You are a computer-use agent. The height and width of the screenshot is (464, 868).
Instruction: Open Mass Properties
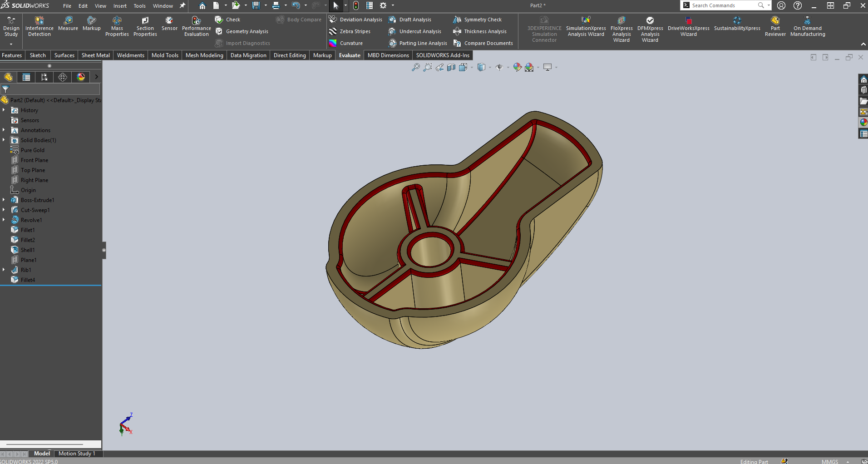(x=117, y=26)
